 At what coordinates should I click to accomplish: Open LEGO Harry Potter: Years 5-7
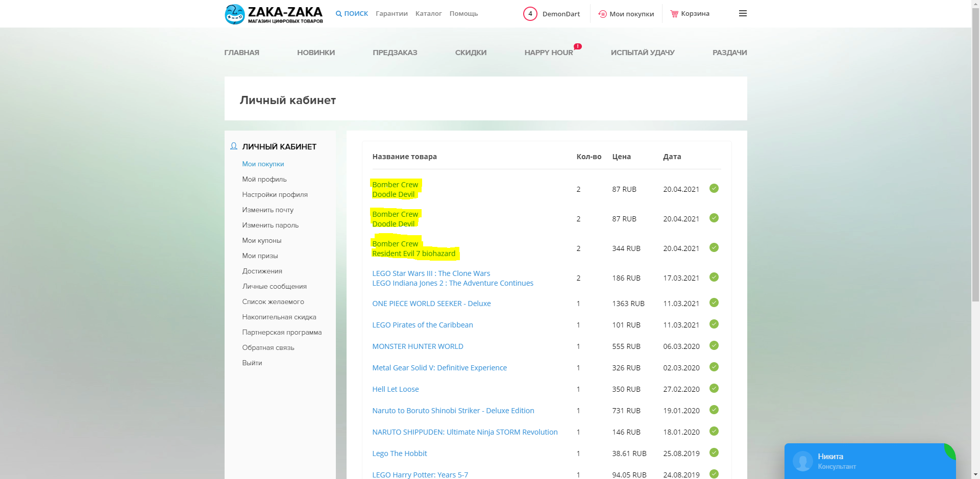pyautogui.click(x=420, y=475)
